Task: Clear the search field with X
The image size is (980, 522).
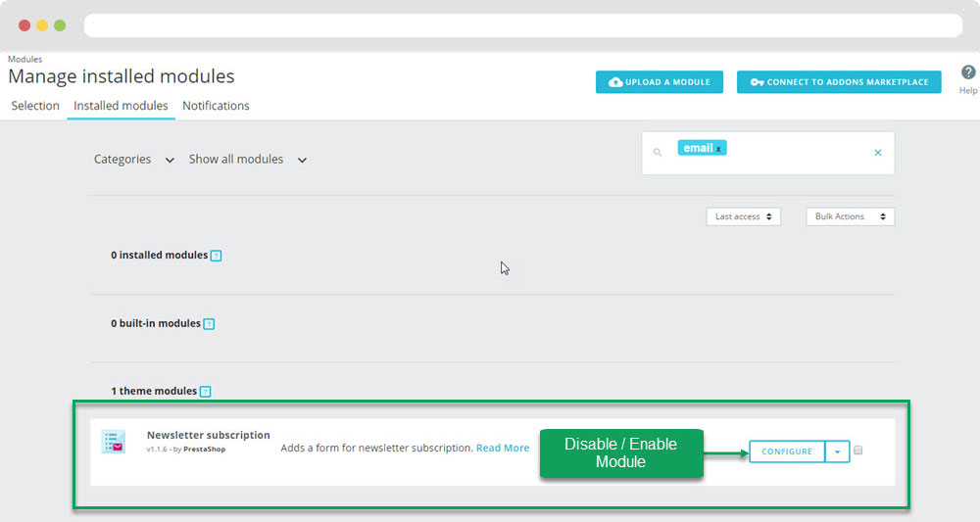Action: tap(877, 153)
